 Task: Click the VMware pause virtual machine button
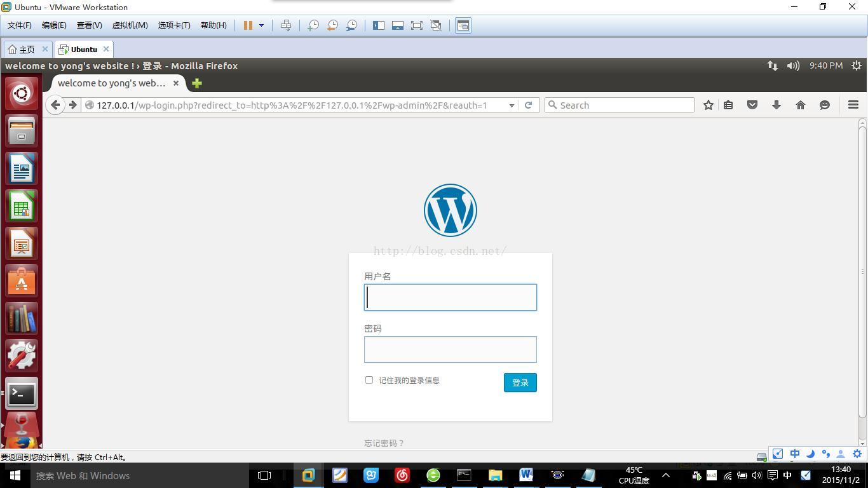click(248, 25)
